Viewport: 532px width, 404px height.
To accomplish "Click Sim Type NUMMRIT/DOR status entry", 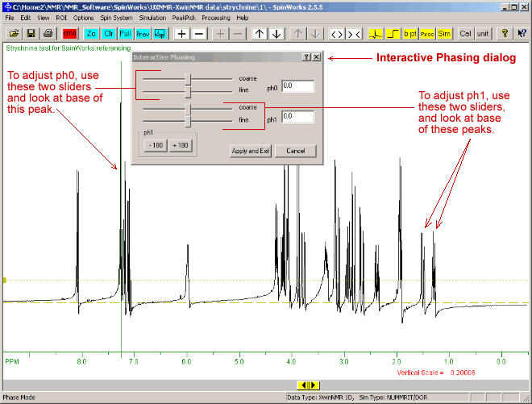I will (x=393, y=398).
